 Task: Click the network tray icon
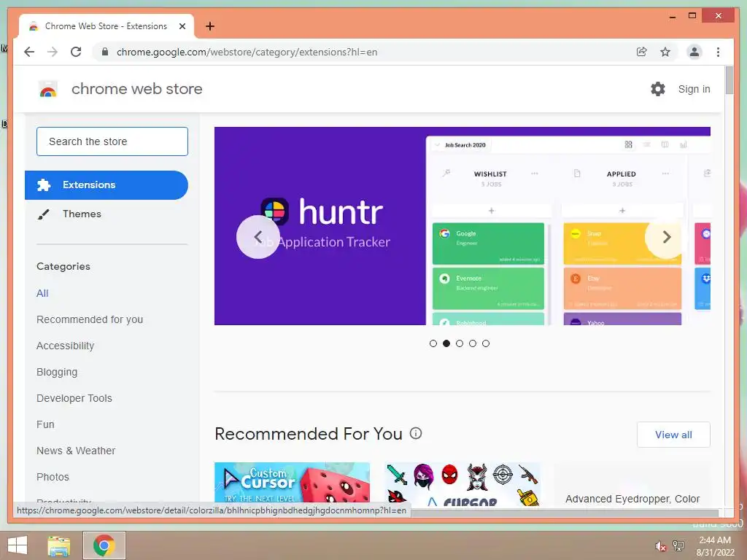tap(678, 546)
